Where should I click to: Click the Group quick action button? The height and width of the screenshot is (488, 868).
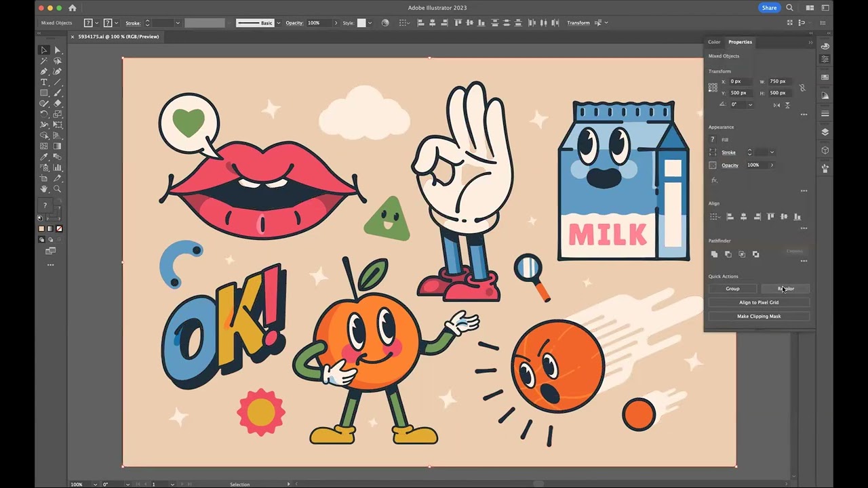click(732, 289)
